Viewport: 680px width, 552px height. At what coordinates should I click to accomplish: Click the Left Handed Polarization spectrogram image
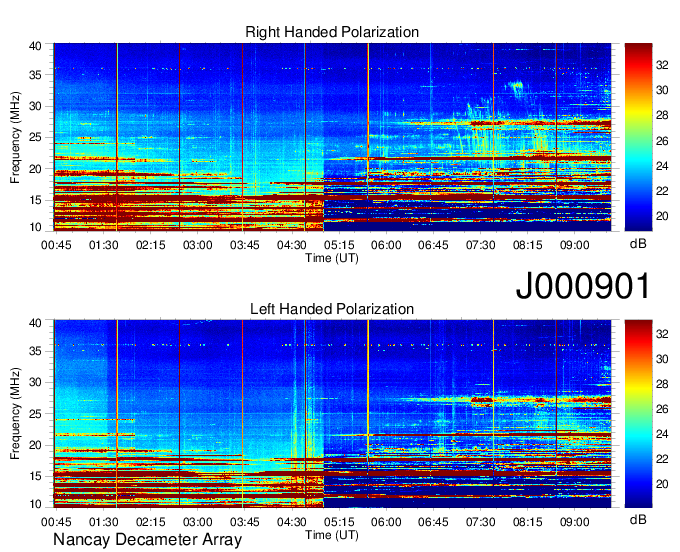click(x=332, y=414)
